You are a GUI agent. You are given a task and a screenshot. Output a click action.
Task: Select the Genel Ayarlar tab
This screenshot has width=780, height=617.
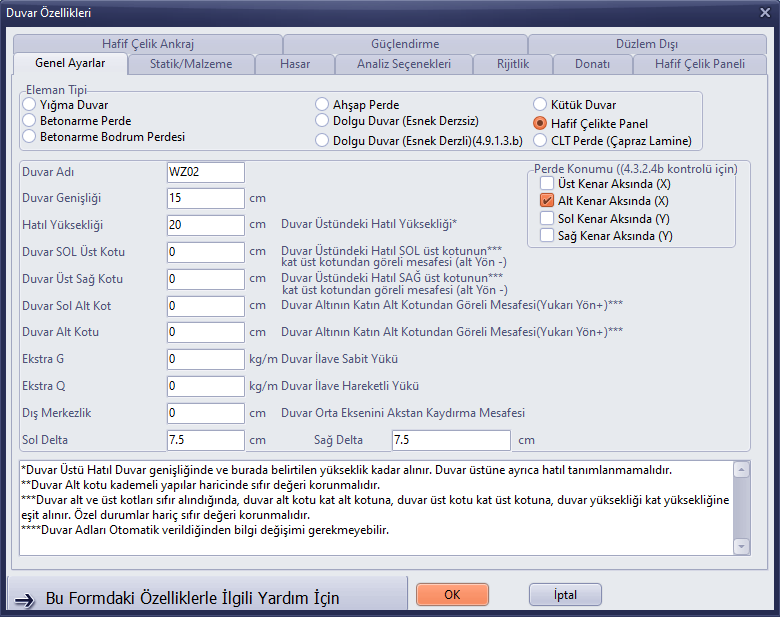pos(70,63)
